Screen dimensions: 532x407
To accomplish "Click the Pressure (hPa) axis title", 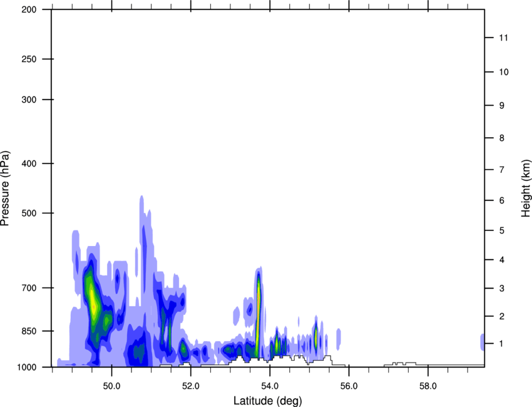I will click(x=5, y=188).
